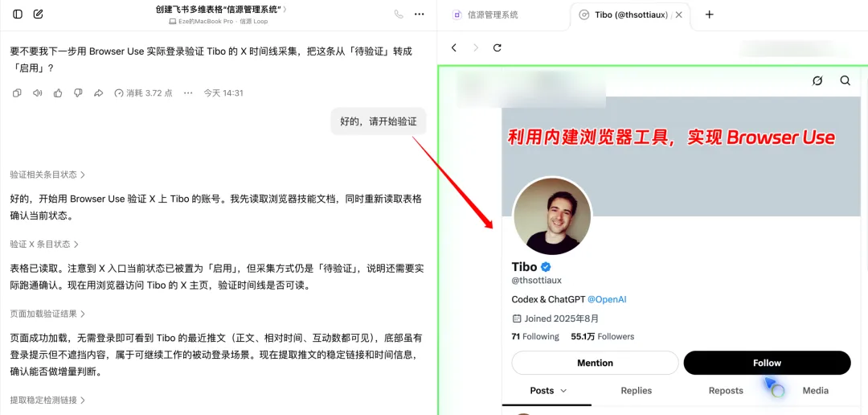The image size is (868, 415).
Task: Reload the browser page
Action: tap(497, 47)
